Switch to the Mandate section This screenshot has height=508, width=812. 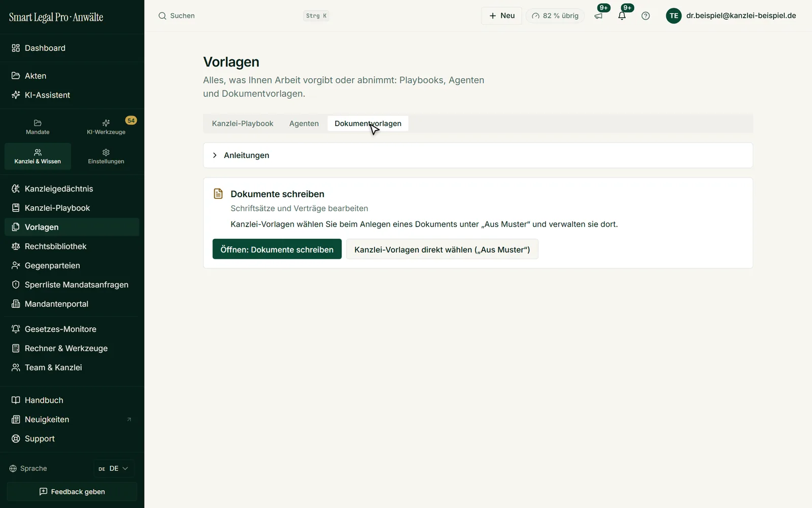click(x=38, y=127)
